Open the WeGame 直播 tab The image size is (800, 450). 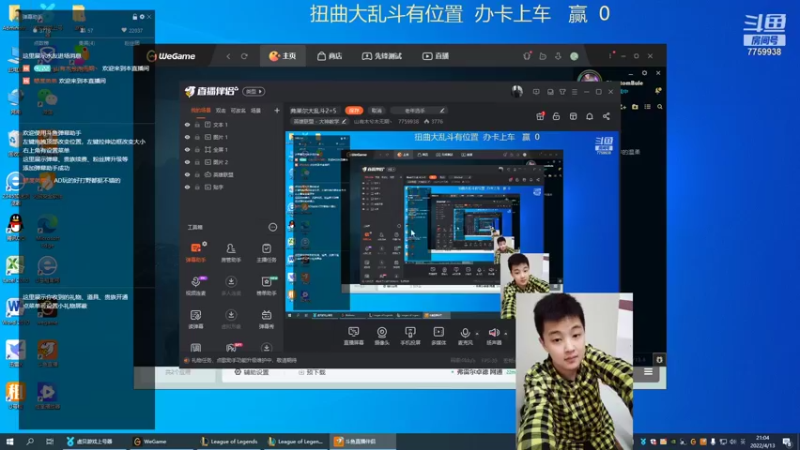(x=435, y=56)
